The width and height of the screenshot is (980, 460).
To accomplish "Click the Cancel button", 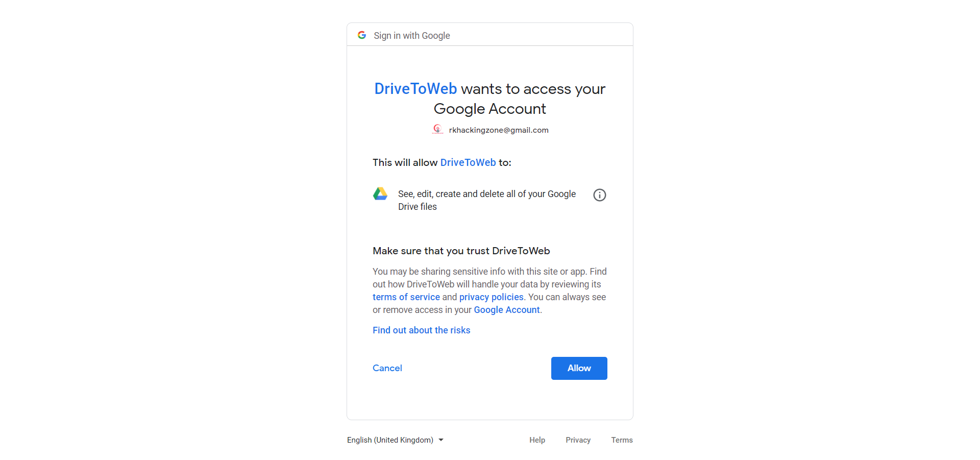I will (x=387, y=368).
